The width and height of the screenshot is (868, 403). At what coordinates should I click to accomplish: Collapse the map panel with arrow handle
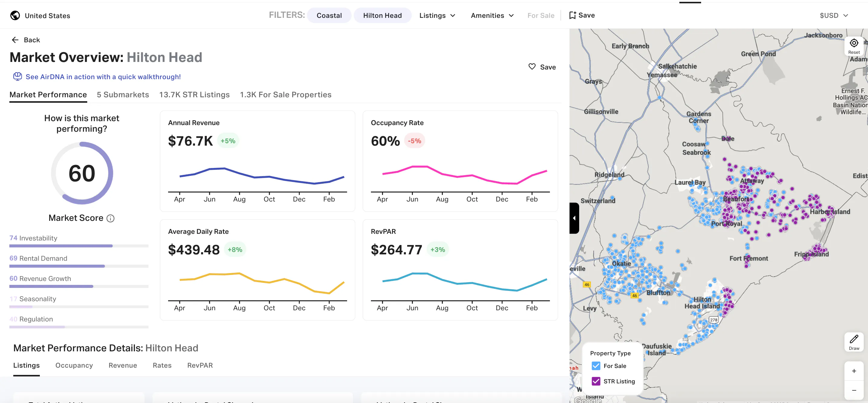click(574, 218)
